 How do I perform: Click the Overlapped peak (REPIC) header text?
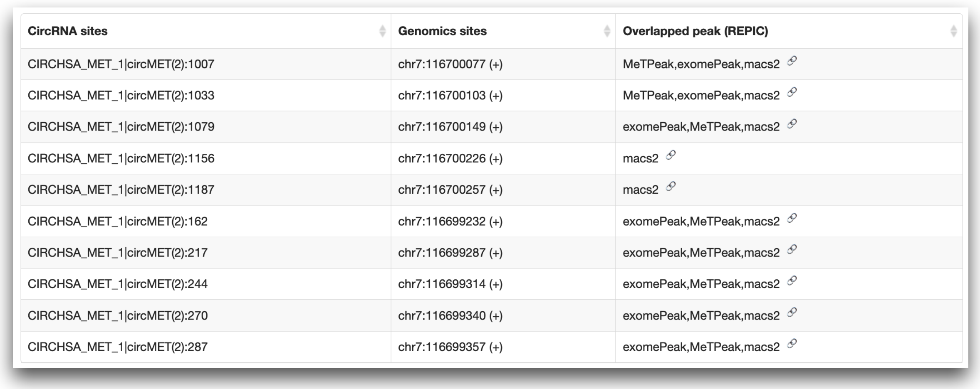point(695,31)
